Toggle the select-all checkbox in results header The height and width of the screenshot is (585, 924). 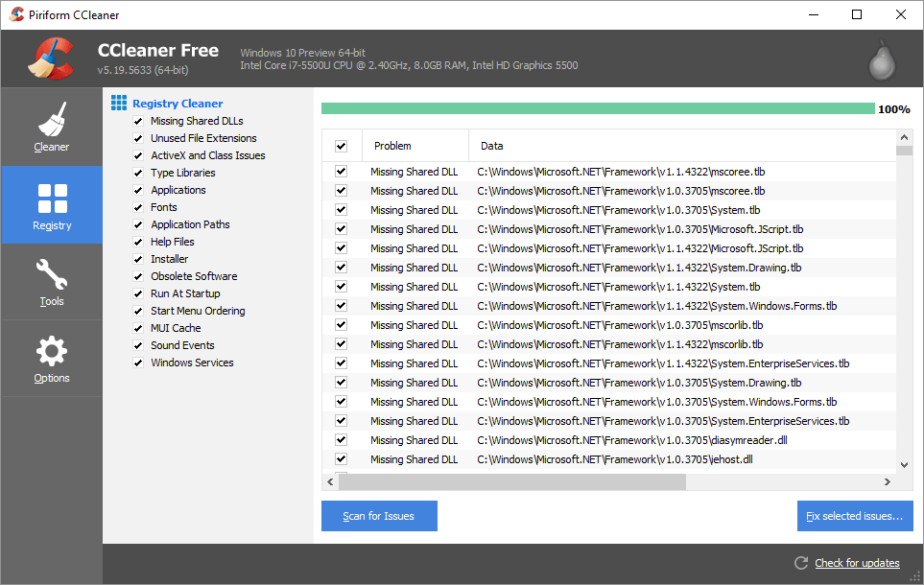tap(342, 145)
